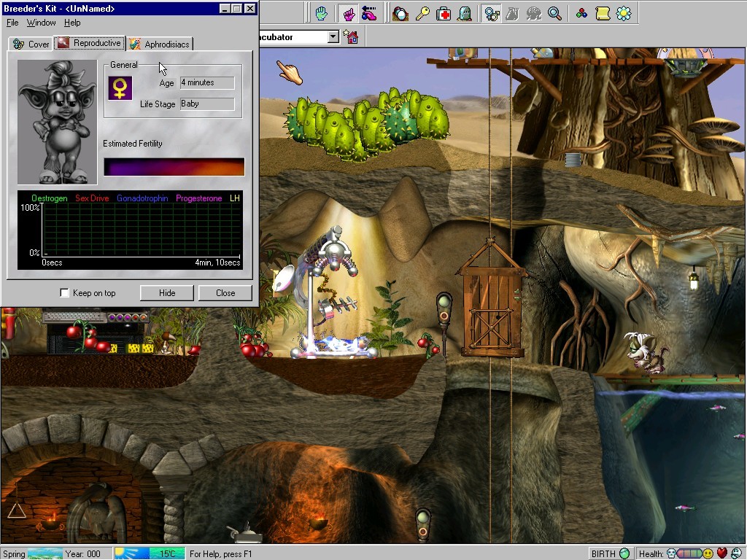Image resolution: width=747 pixels, height=560 pixels.
Task: Click the yellow smiley face health icon
Action: tap(708, 553)
